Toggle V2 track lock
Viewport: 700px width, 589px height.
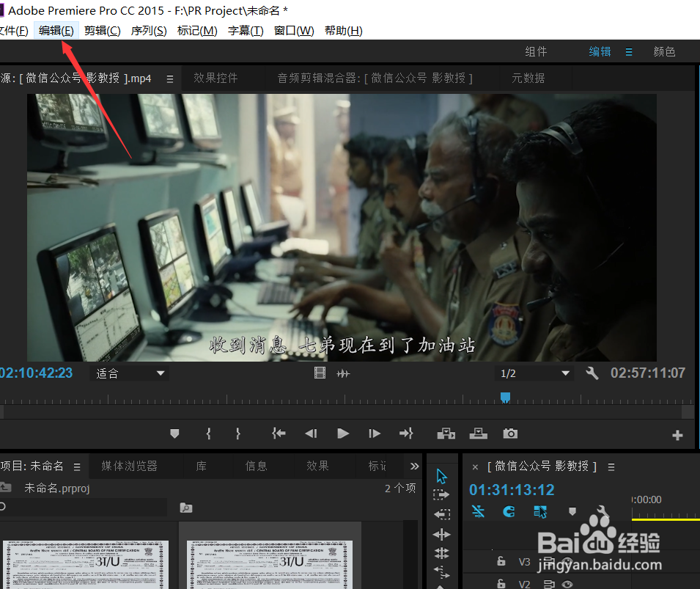click(x=501, y=584)
